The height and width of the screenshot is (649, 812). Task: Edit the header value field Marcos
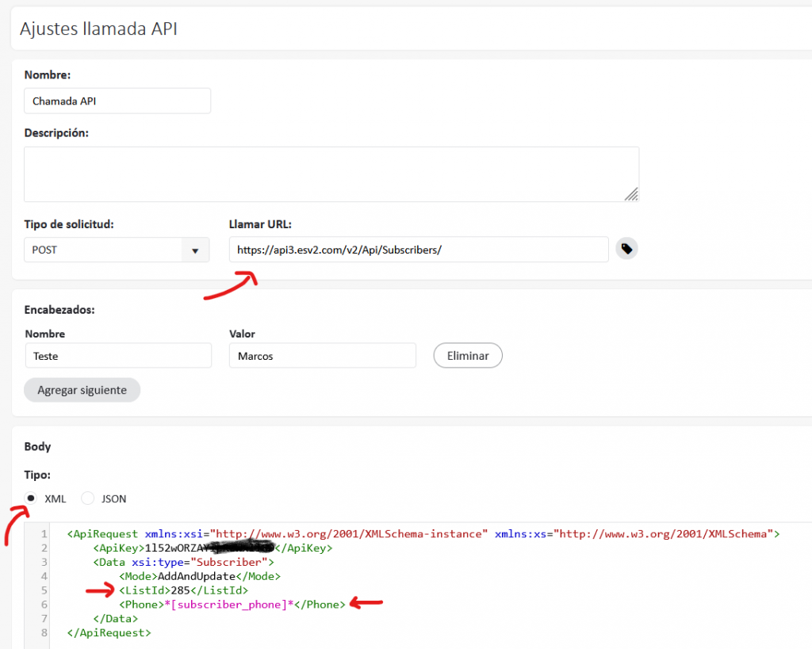(x=322, y=356)
